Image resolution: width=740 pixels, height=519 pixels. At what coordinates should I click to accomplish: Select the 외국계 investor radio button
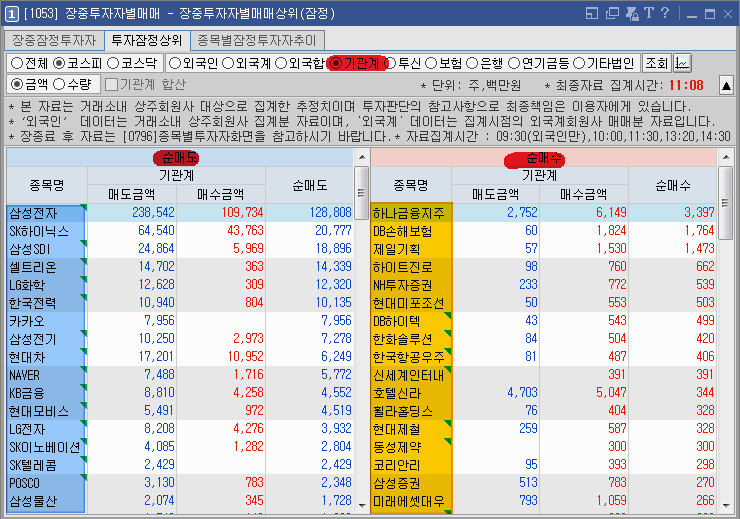(228, 63)
